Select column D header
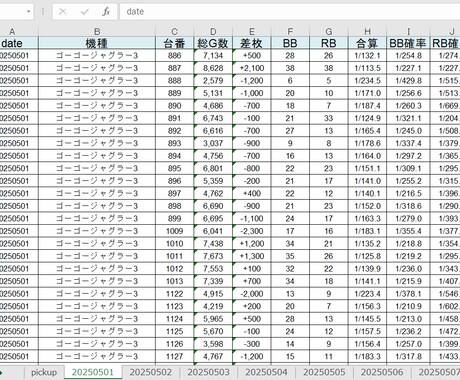The image size is (460, 380). [213, 32]
